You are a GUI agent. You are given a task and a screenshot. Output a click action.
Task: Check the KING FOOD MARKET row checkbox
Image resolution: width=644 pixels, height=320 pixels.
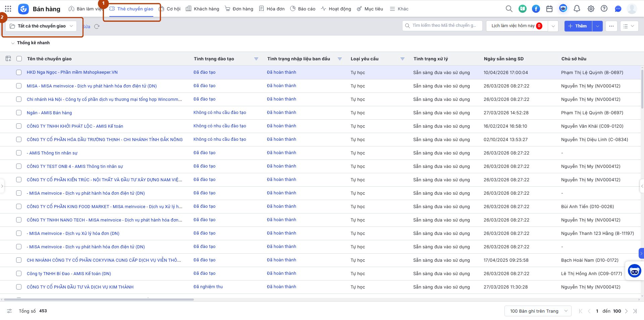click(19, 206)
